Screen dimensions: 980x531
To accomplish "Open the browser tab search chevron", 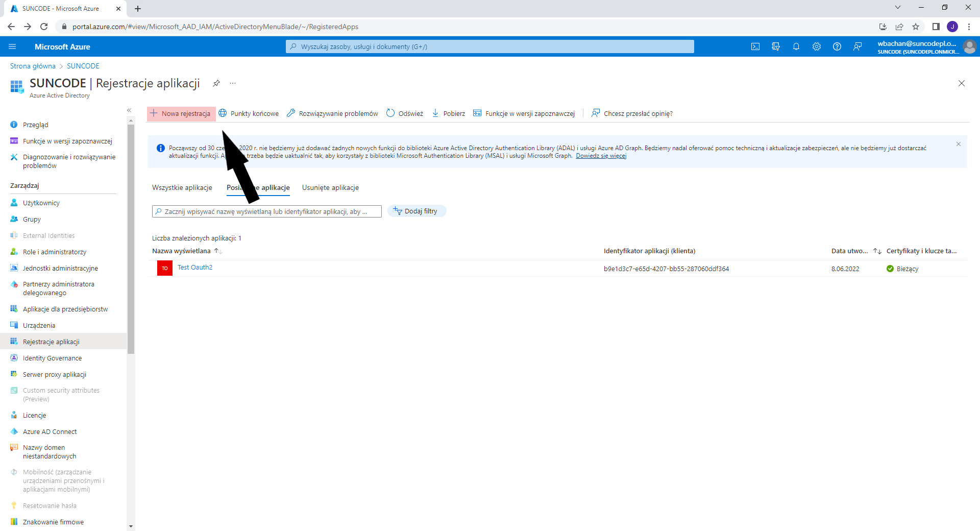I will pos(898,7).
